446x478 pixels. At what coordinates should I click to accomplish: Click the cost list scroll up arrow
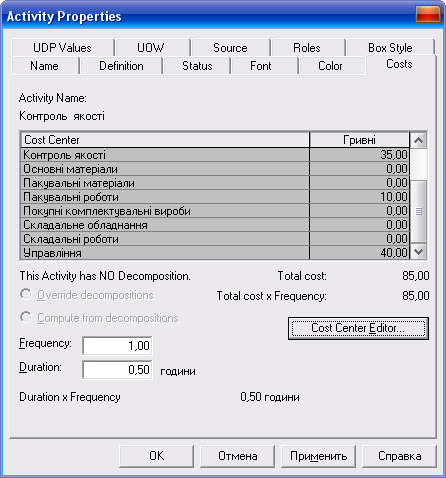click(418, 140)
